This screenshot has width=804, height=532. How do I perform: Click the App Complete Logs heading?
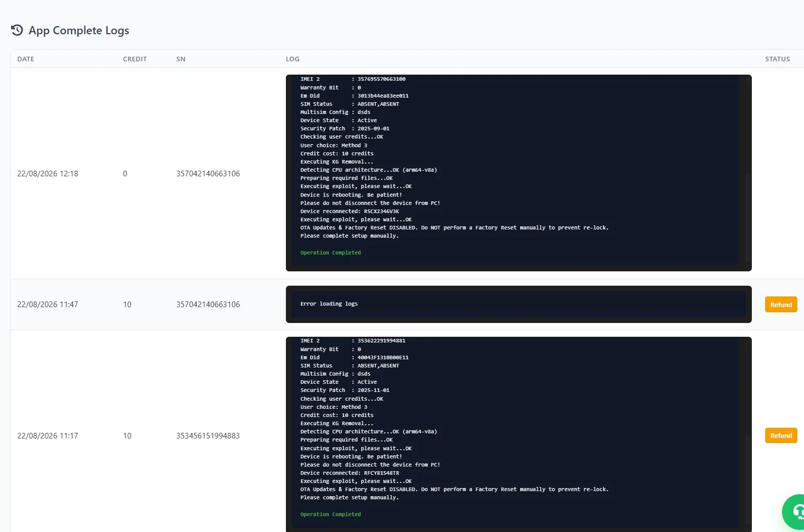[x=79, y=31]
